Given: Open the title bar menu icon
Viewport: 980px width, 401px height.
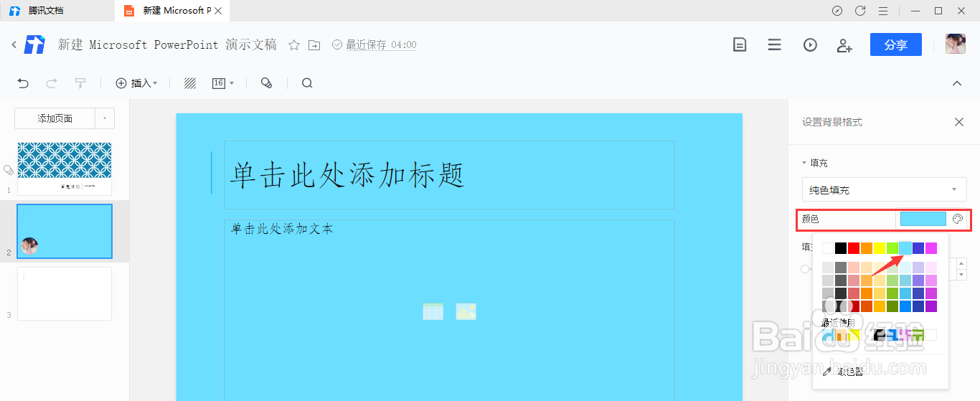Looking at the screenshot, I should tap(883, 11).
